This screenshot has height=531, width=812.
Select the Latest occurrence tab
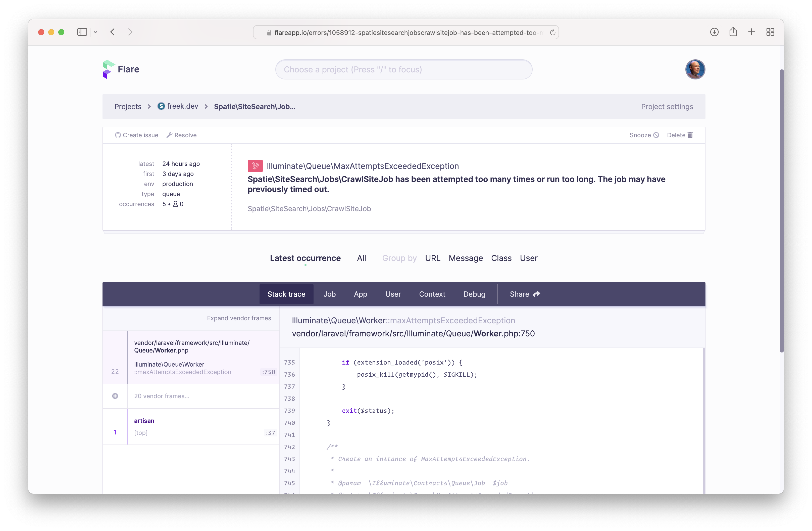(305, 258)
